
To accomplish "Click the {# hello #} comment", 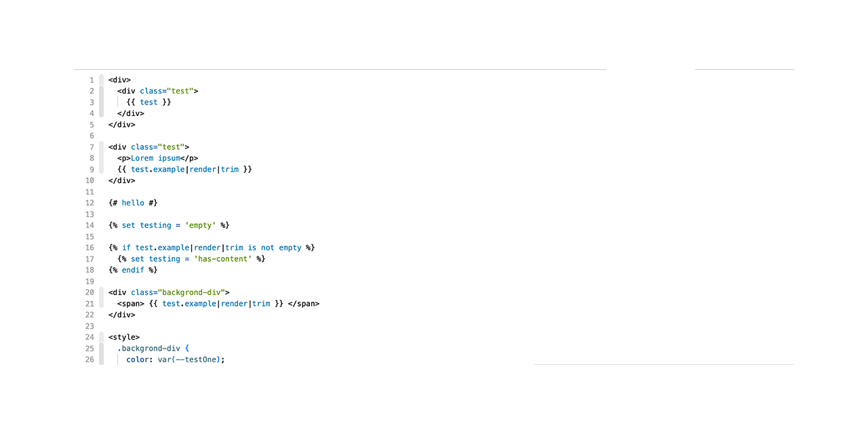I will (x=133, y=202).
